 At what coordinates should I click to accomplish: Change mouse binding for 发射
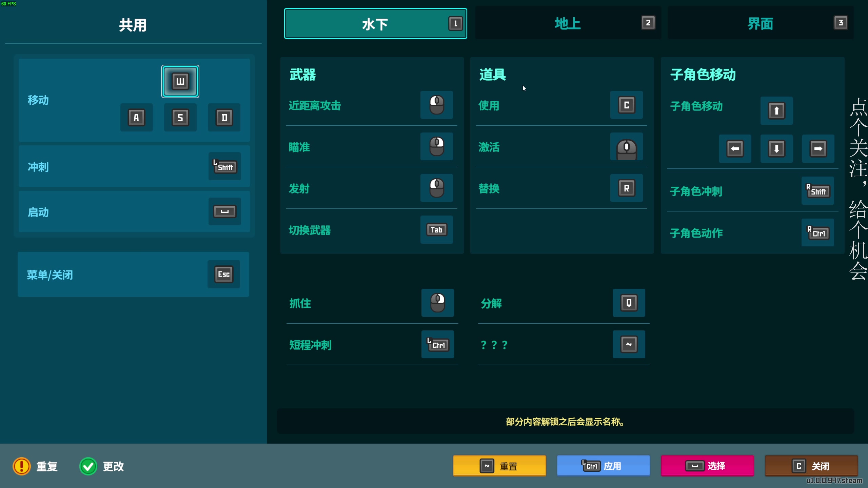coord(437,188)
